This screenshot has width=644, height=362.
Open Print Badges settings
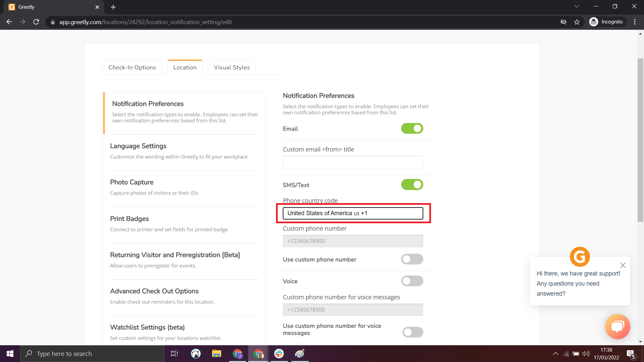184,224
